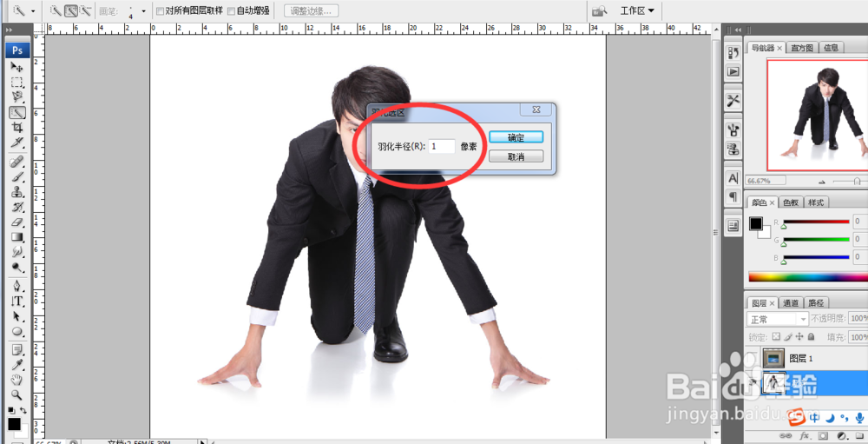Screen dimensions: 868x444
Task: Open new adjustment layer dropdown icon
Action: point(843,435)
